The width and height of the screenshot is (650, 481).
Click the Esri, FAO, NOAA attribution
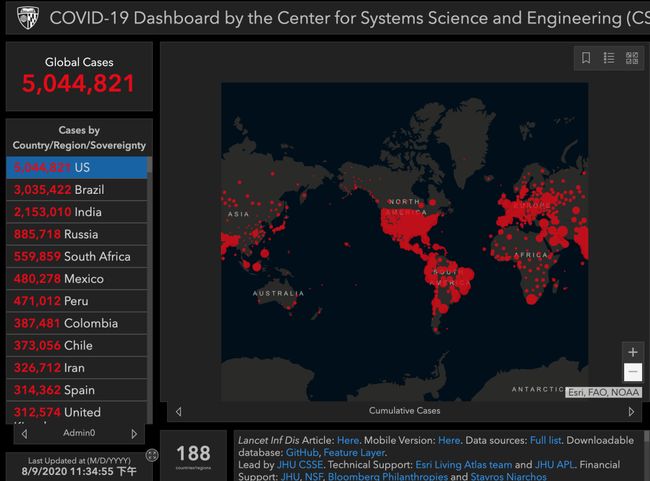point(603,393)
